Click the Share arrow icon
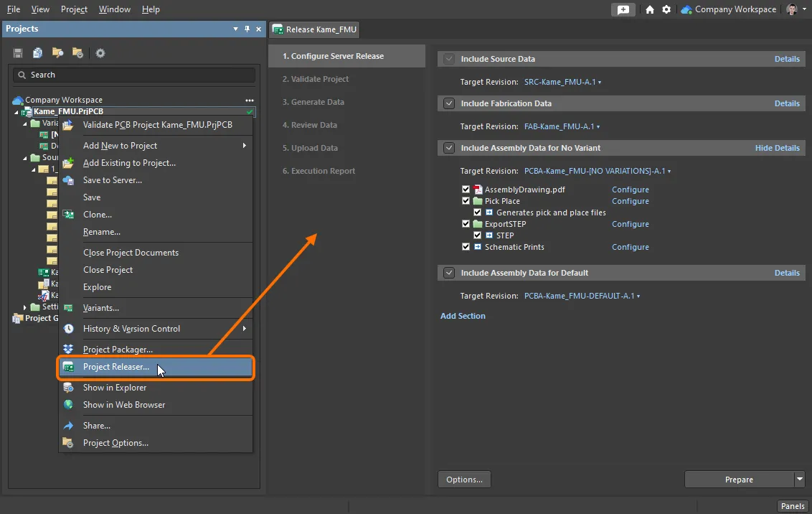This screenshot has width=812, height=514. [x=68, y=426]
